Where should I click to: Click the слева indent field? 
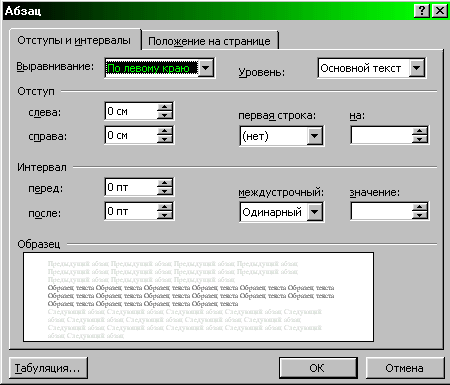131,111
